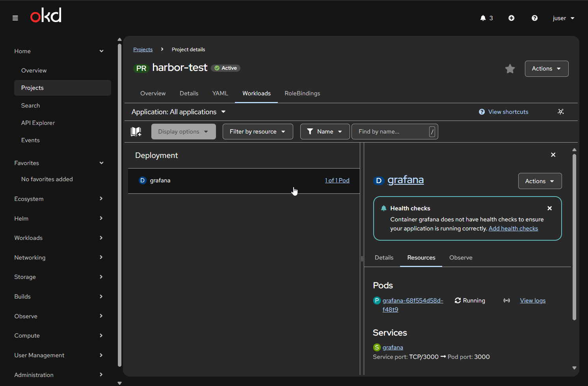
Task: Click the notifications bell icon
Action: pyautogui.click(x=483, y=18)
